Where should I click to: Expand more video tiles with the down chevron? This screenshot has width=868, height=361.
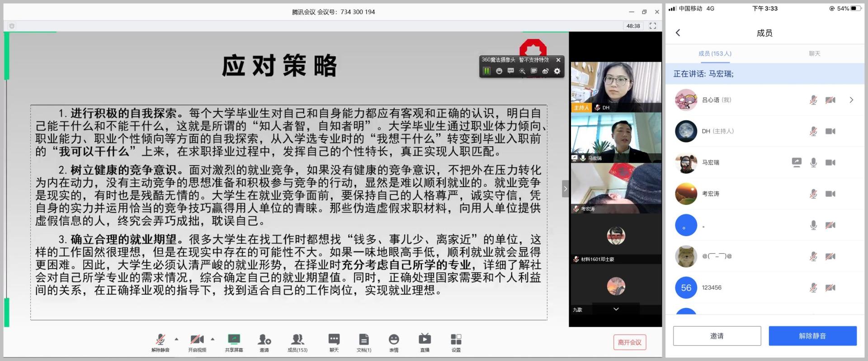[x=616, y=309]
